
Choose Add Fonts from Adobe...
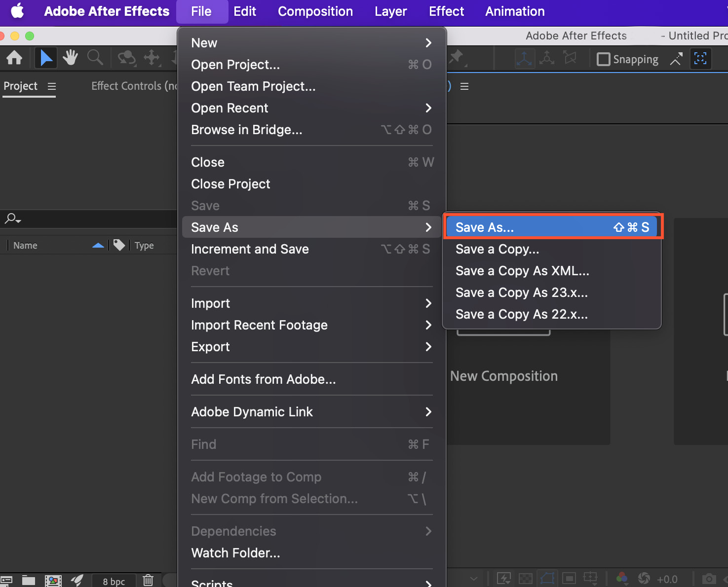click(x=311, y=379)
